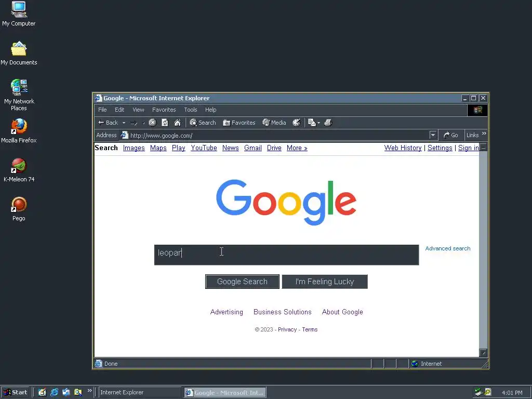Click the Google search text box
The image size is (532, 399).
[x=286, y=255]
